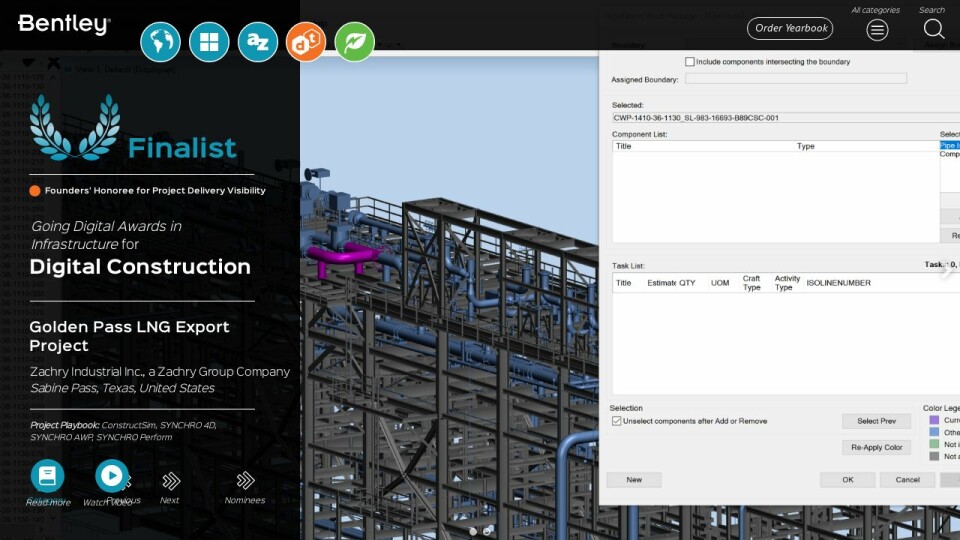Advance slideshow with right arrow chevron
Viewport: 960px width, 540px height.
click(947, 269)
